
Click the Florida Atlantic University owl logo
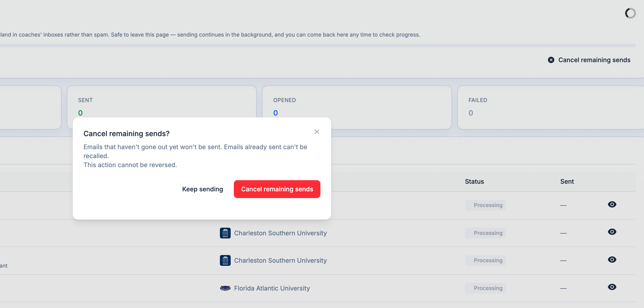225,288
